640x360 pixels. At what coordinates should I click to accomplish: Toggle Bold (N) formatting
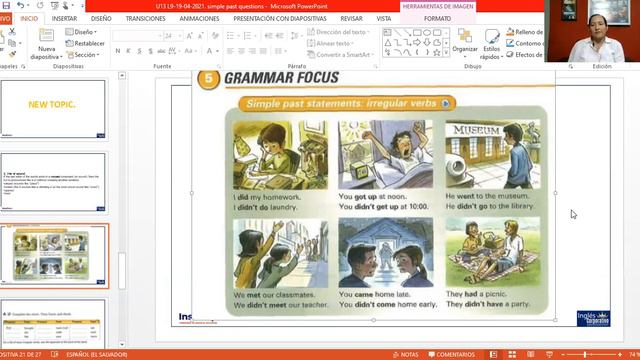click(x=118, y=51)
